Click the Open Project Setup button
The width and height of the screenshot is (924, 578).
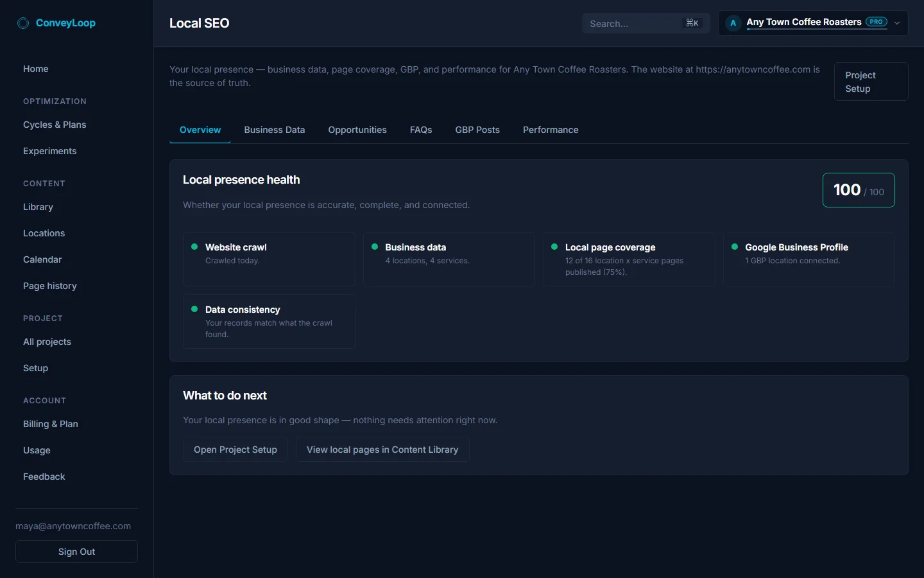click(235, 450)
